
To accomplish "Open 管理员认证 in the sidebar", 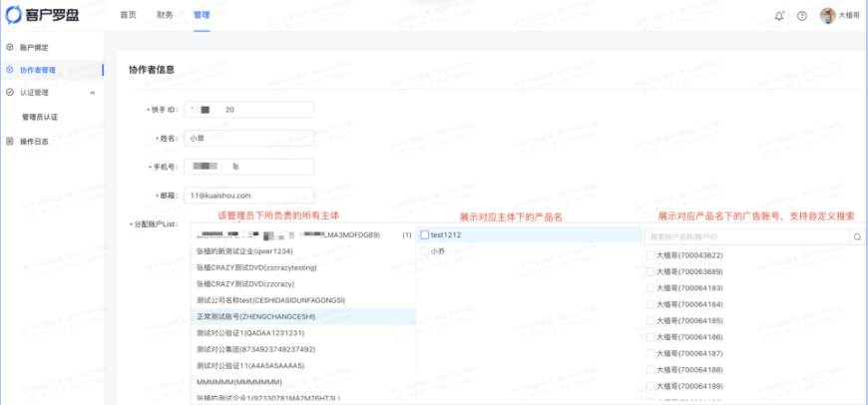I will point(41,117).
